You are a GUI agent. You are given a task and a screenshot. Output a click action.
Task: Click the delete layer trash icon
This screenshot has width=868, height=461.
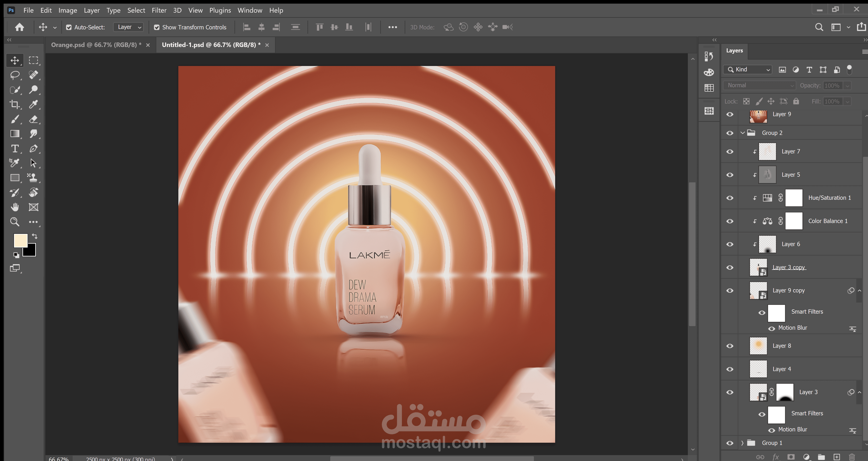coord(852,457)
